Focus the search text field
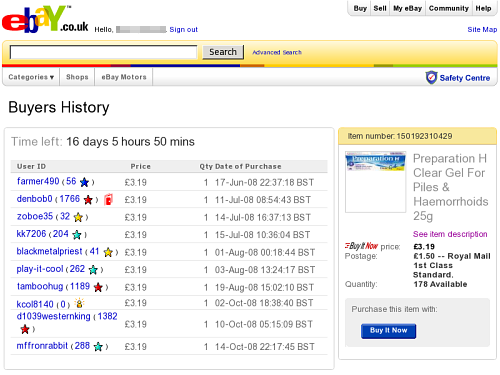 tap(104, 52)
